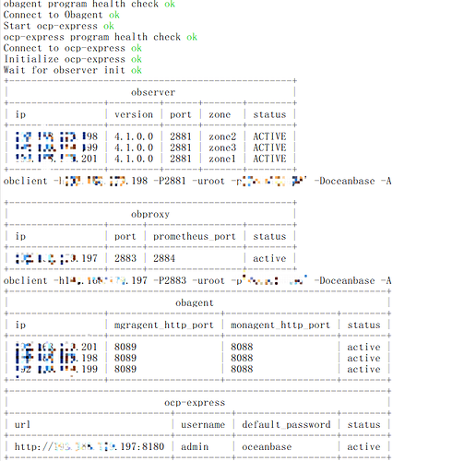The width and height of the screenshot is (476, 461).
Task: Click the ACTIVE status in zone2 row
Action: tap(269, 136)
